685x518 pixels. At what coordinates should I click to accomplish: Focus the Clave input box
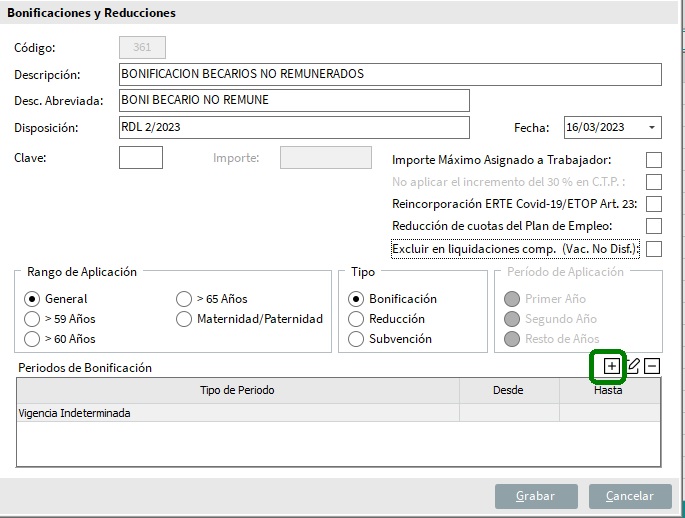point(140,158)
